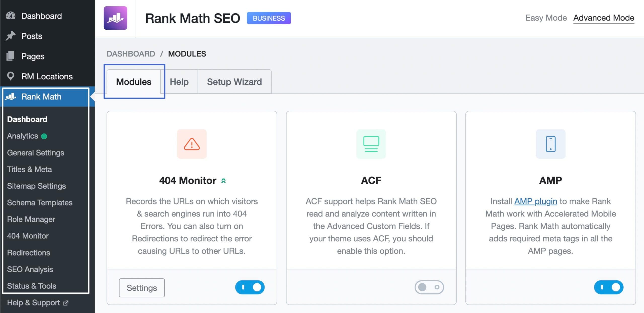Click the AMP mobile phone icon

[550, 144]
